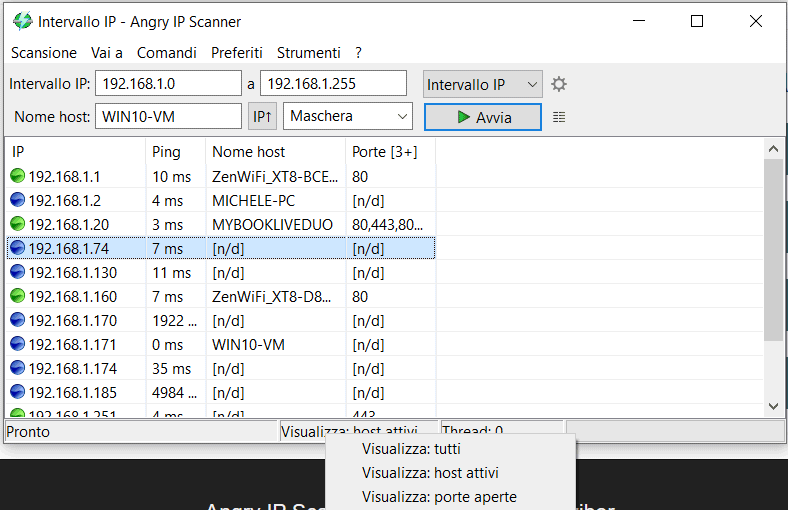Open the Intervallo IP feeder dropdown
788x510 pixels.
pyautogui.click(x=482, y=84)
